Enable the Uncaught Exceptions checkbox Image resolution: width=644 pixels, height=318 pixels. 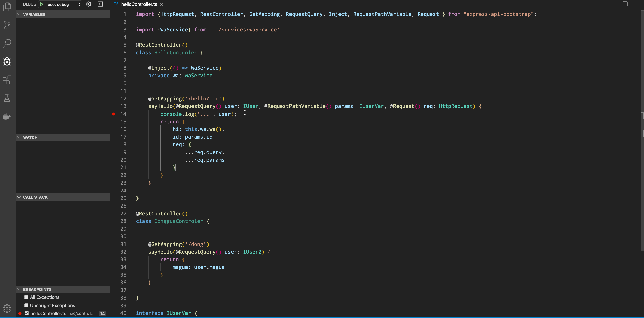coord(26,305)
